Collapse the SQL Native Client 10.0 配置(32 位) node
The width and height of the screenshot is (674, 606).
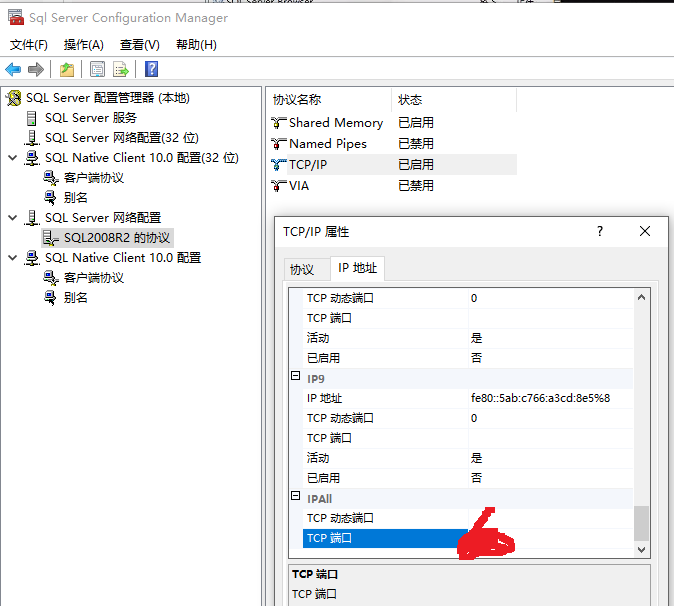pos(13,158)
